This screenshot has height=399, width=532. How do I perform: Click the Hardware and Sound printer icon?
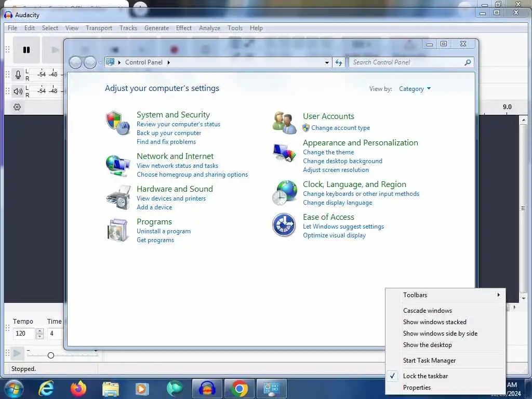118,197
